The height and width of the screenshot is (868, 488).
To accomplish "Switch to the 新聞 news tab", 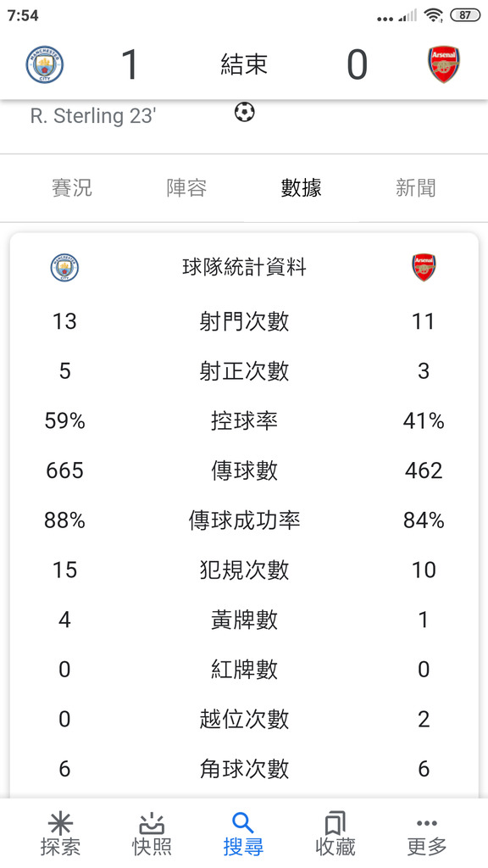I will click(415, 188).
